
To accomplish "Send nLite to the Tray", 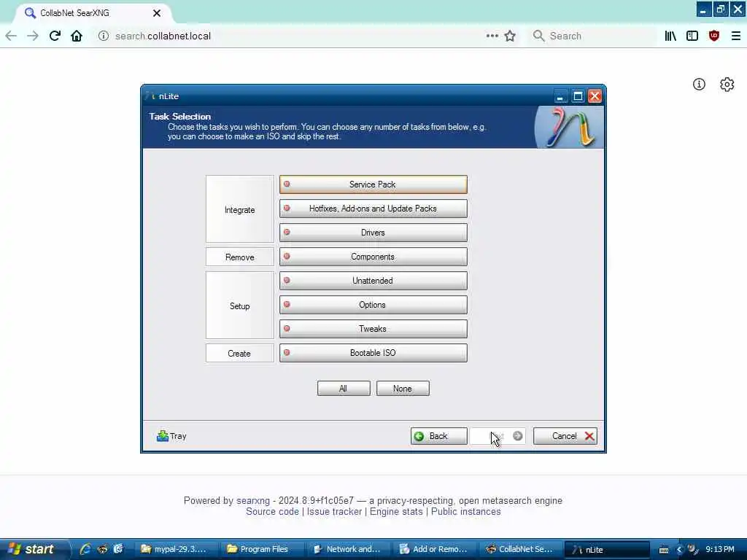I will 171,436.
